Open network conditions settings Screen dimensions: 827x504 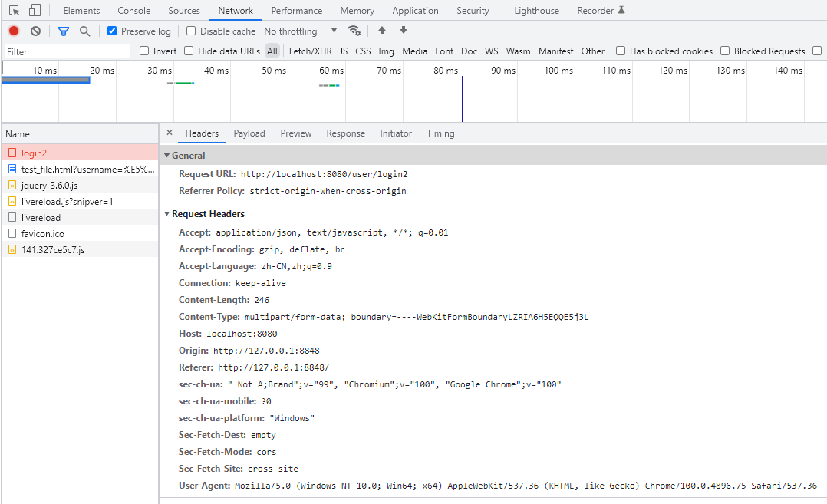[354, 31]
